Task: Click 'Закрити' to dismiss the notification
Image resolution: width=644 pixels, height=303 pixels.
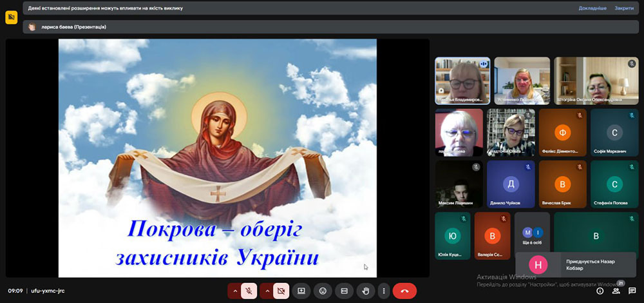Action: click(623, 8)
